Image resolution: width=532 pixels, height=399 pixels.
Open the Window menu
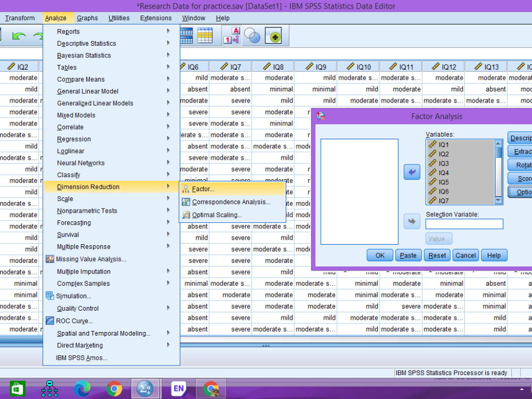(194, 18)
